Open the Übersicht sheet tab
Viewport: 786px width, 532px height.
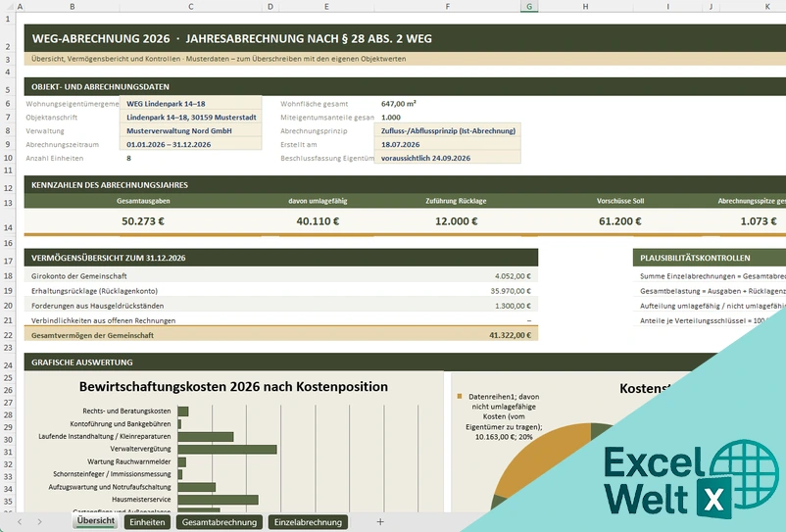coord(95,521)
